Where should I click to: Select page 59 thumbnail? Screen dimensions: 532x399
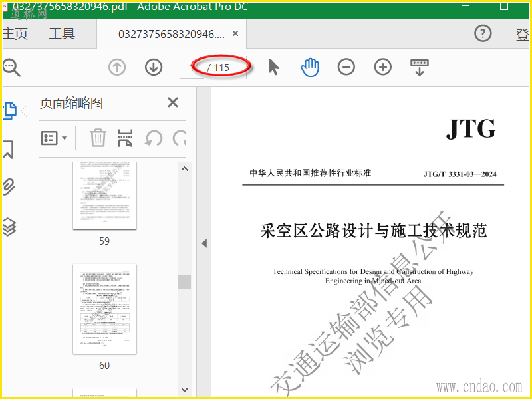pyautogui.click(x=105, y=196)
